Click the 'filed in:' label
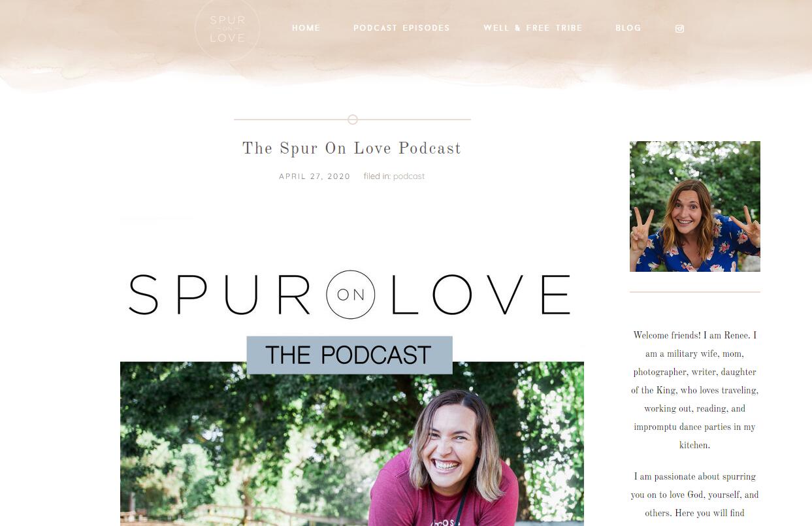 (377, 176)
